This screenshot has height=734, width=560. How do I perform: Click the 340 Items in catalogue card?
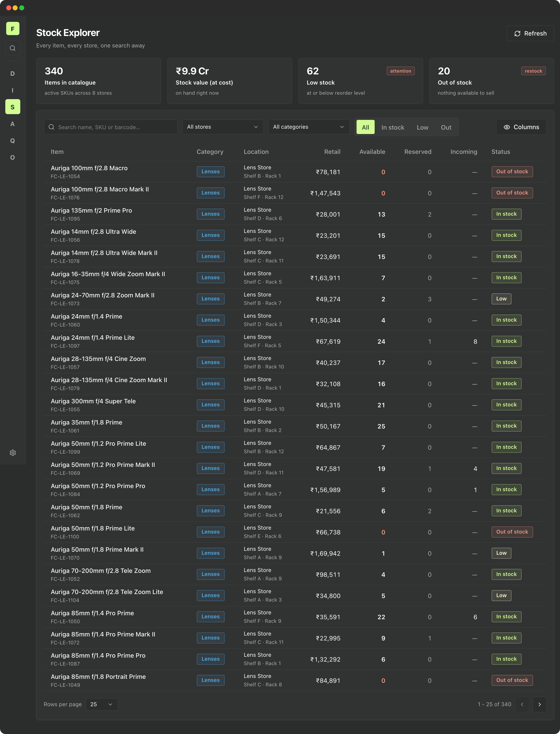(x=98, y=81)
